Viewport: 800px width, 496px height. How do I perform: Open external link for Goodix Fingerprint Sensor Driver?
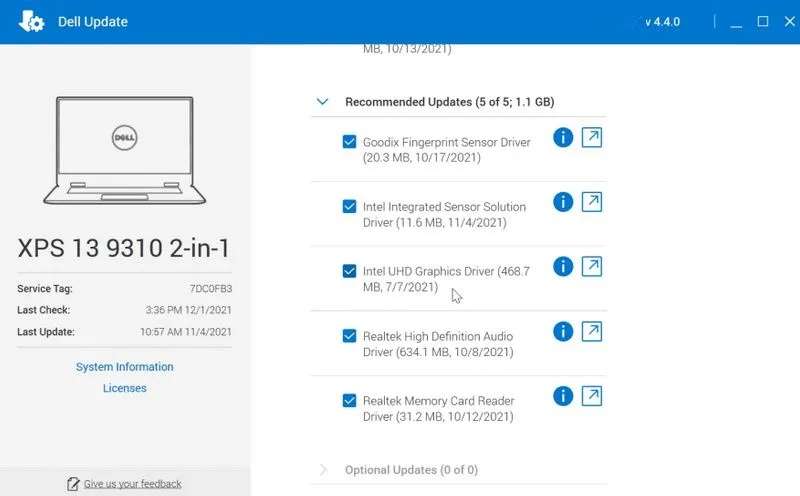coord(592,137)
